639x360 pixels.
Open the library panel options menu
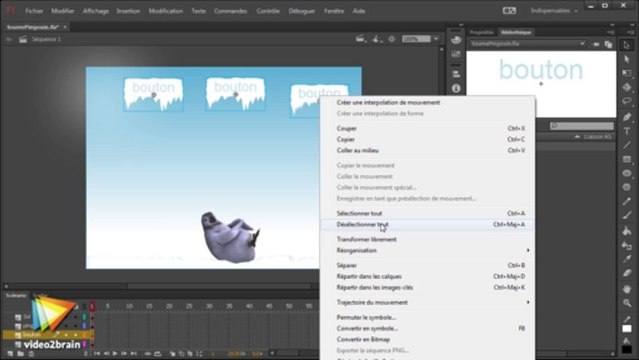[x=610, y=32]
